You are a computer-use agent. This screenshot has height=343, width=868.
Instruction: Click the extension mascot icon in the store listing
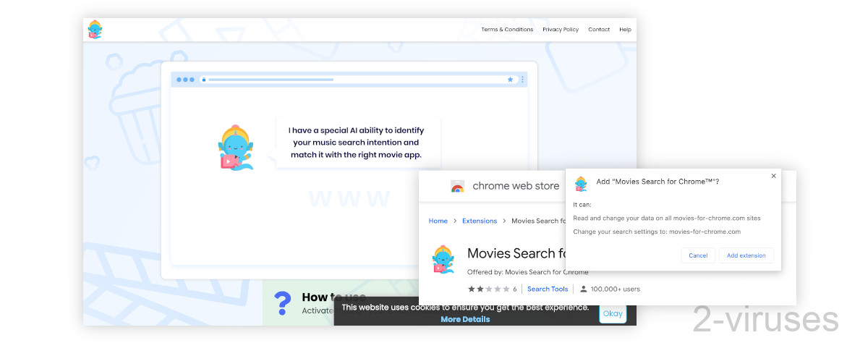pos(442,258)
